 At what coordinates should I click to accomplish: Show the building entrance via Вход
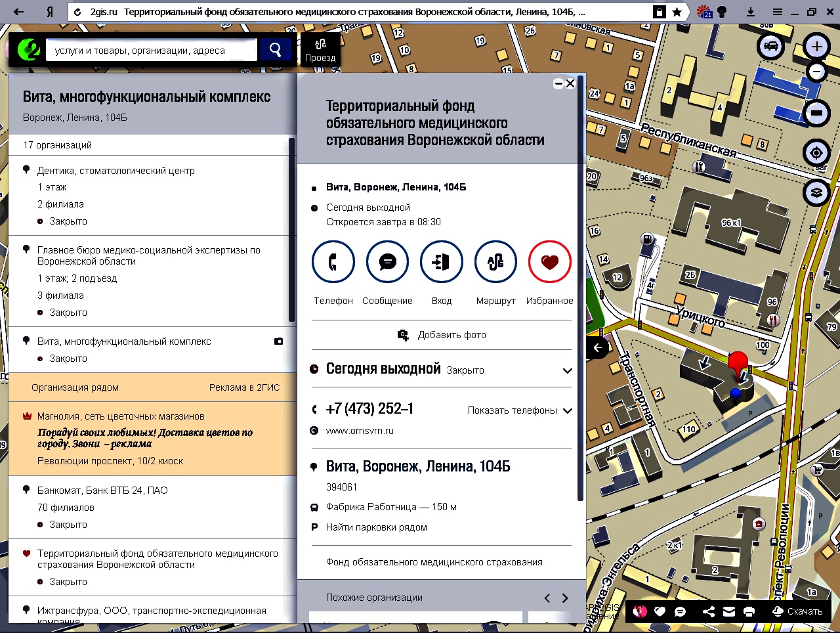click(x=442, y=262)
